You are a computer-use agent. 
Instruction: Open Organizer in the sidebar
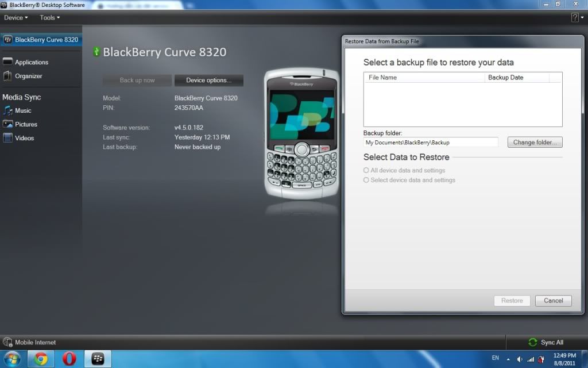(x=29, y=76)
